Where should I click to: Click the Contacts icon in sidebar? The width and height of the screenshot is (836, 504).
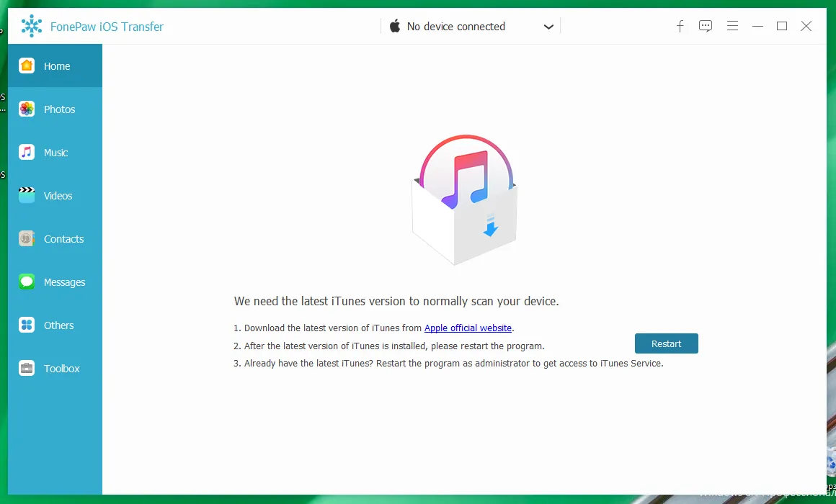point(27,238)
